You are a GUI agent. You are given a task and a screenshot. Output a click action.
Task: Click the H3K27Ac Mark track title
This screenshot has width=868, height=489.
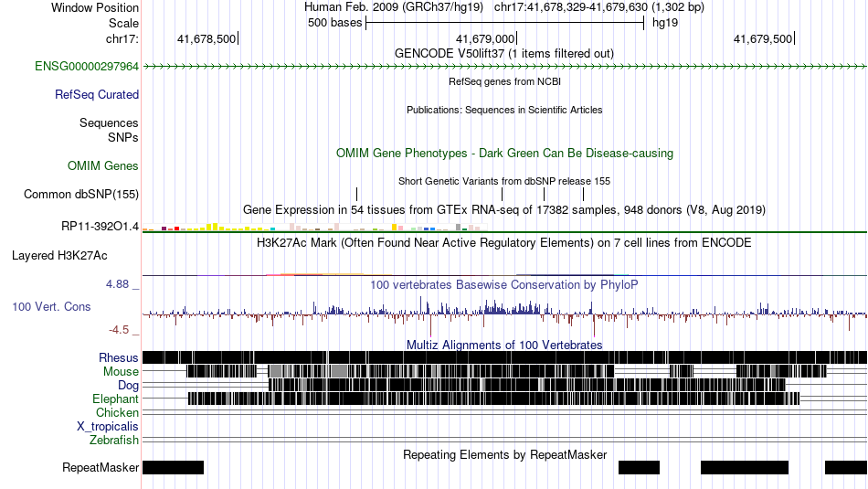coord(504,242)
